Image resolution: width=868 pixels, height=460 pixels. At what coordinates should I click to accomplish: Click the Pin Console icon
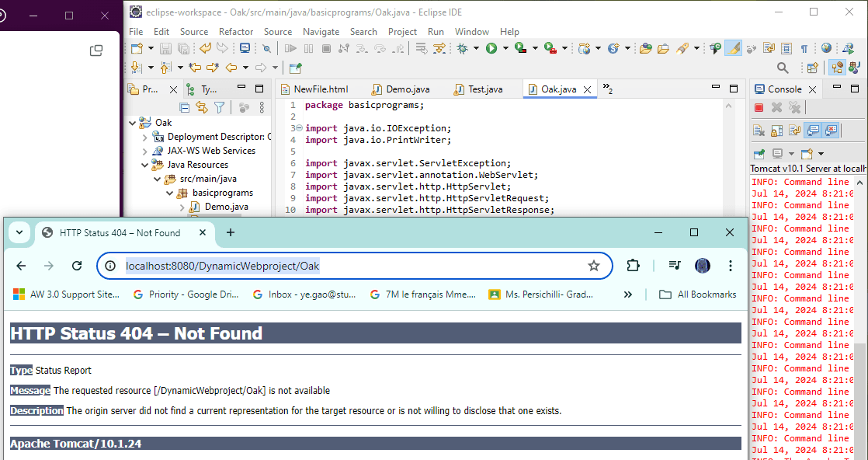[759, 154]
